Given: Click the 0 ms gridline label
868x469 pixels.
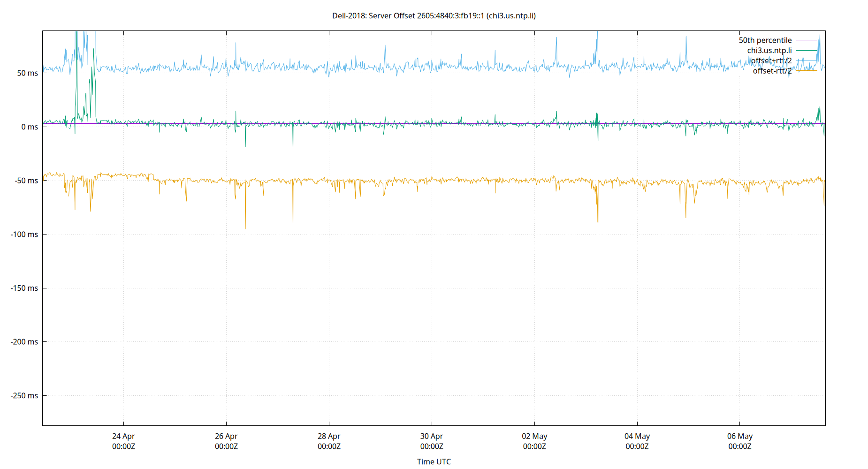Looking at the screenshot, I should (x=30, y=127).
